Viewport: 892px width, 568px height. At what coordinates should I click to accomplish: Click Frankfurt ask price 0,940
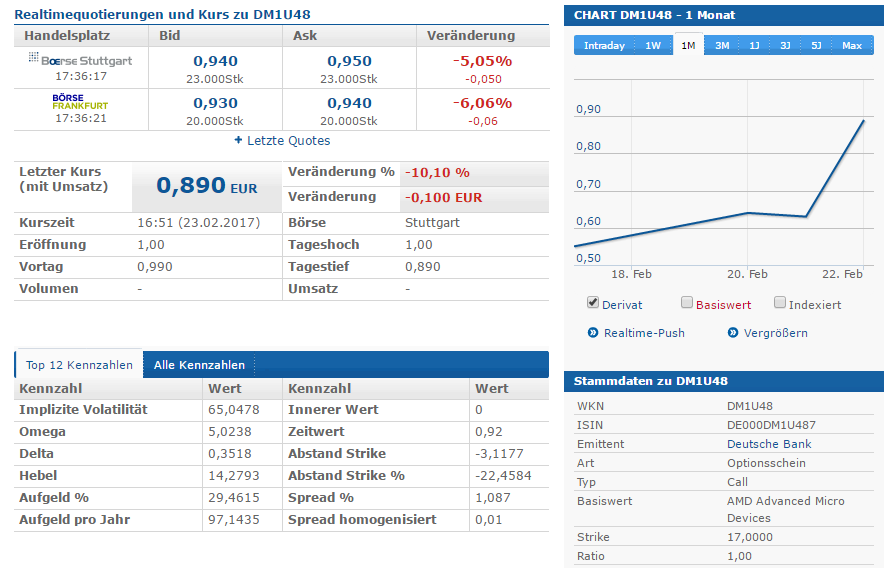tap(349, 103)
